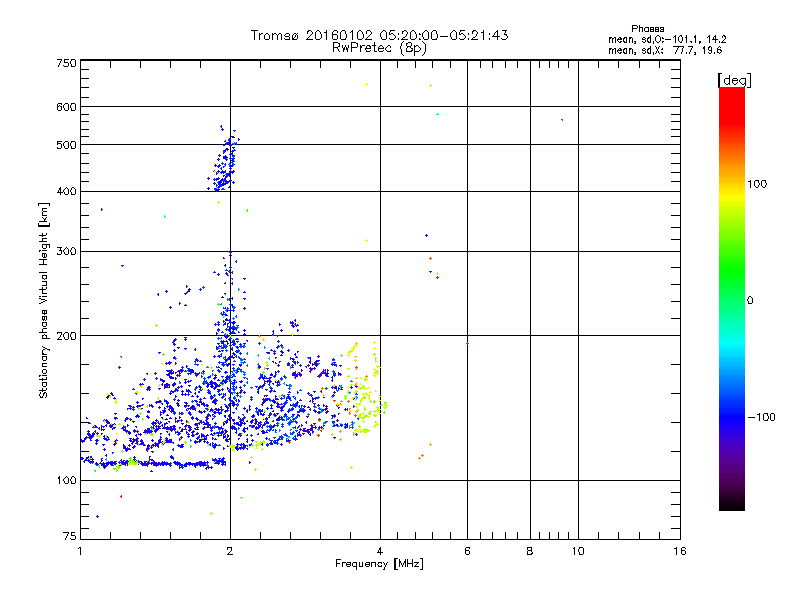Click the '200' y-axis tick label

66,336
